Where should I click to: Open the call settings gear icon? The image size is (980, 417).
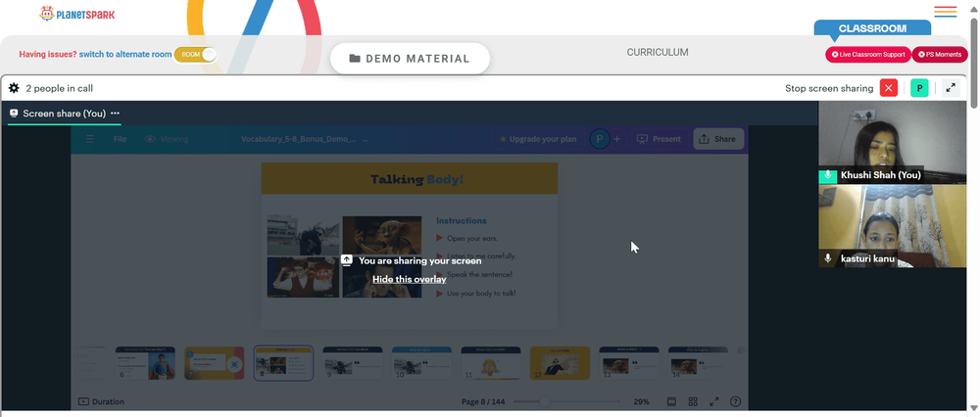[14, 88]
